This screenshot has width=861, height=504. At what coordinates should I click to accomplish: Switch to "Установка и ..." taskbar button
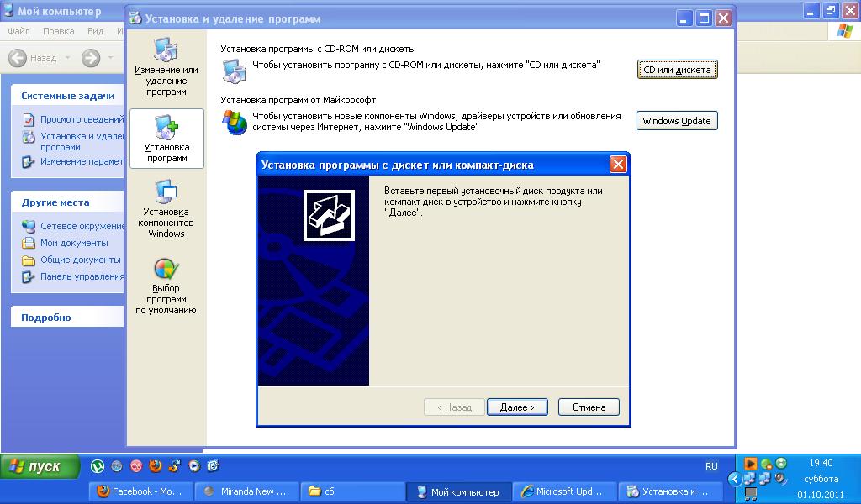coord(671,491)
